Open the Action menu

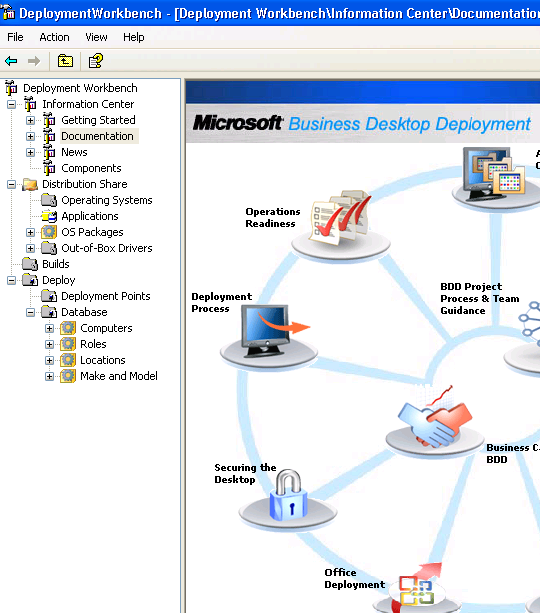(x=54, y=37)
